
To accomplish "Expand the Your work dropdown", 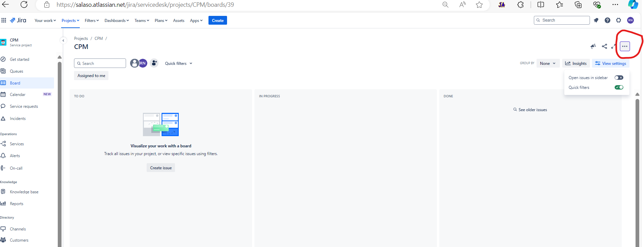I will point(45,21).
